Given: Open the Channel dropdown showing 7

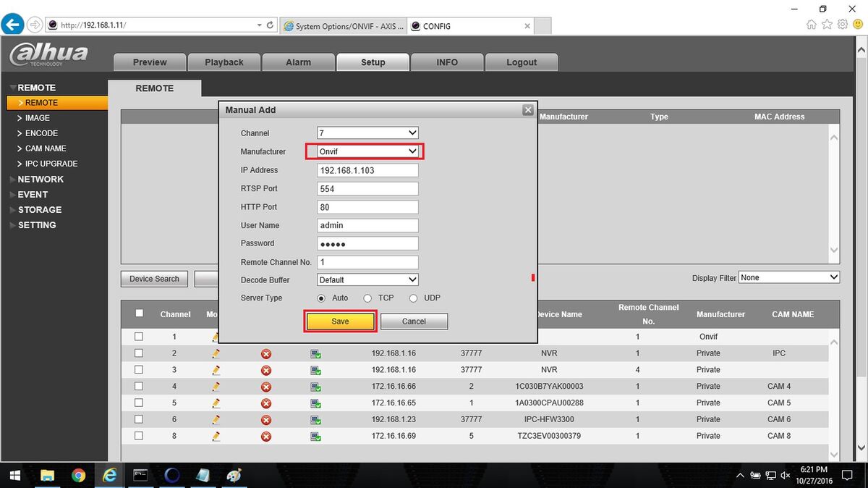Looking at the screenshot, I should tap(368, 133).
